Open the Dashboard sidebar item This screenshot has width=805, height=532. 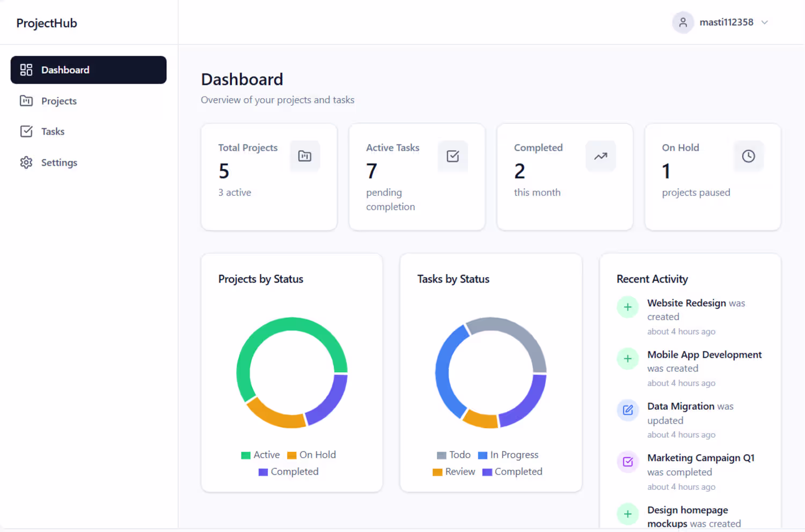(89, 70)
